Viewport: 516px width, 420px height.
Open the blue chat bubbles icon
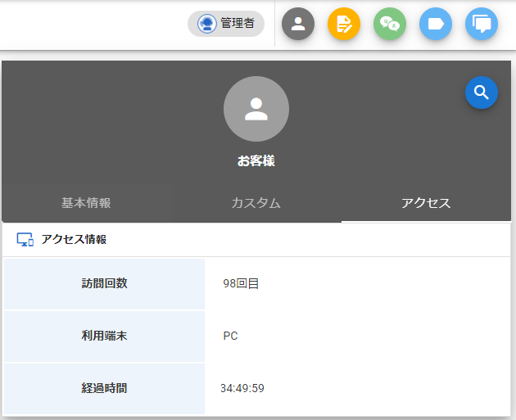[x=482, y=24]
